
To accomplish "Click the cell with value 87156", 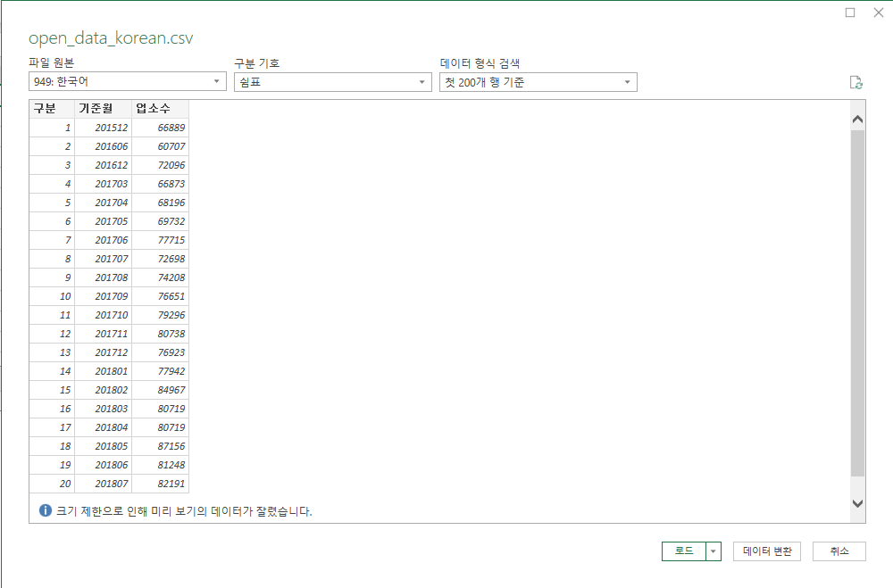I will click(x=160, y=446).
